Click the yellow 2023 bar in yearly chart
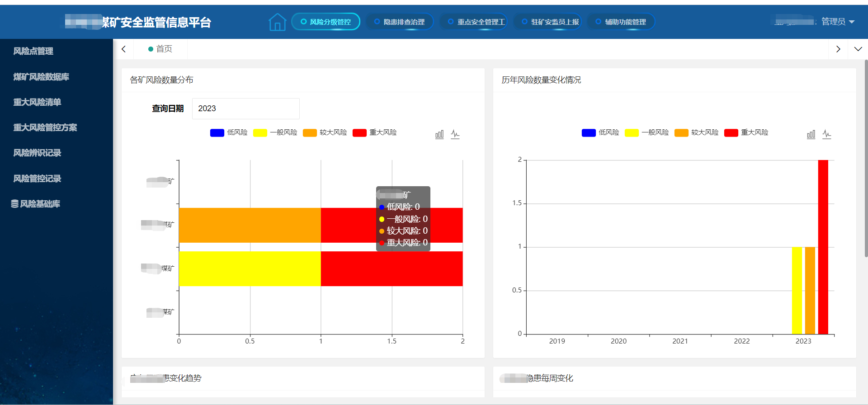 pyautogui.click(x=797, y=291)
